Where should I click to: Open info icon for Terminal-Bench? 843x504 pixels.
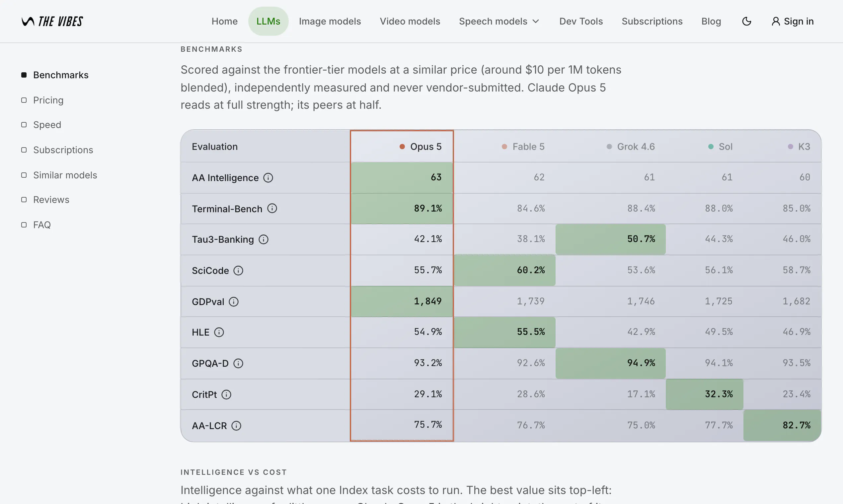(272, 209)
